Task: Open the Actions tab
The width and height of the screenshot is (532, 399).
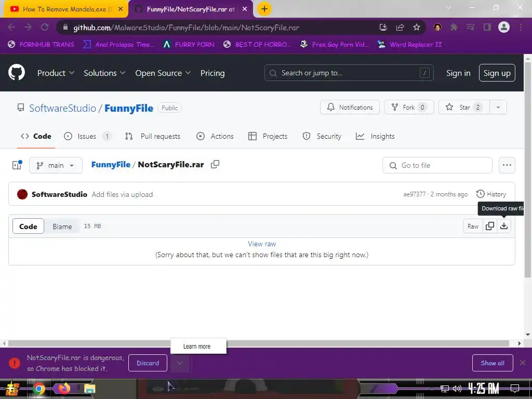Action: (x=215, y=136)
